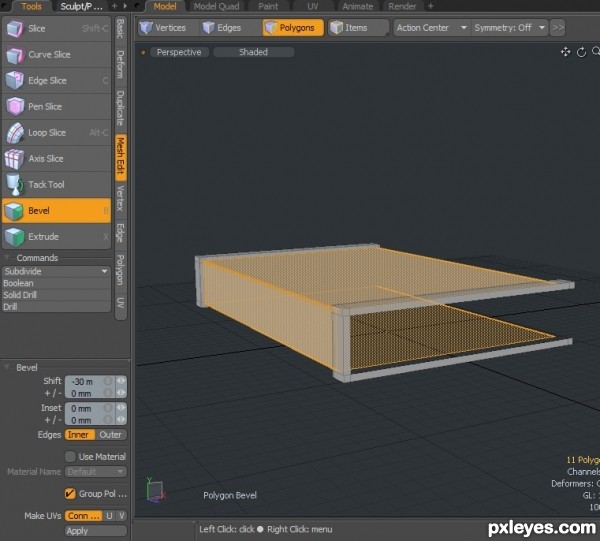Open the Basic vertical tab
This screenshot has width=600, height=541.
121,29
